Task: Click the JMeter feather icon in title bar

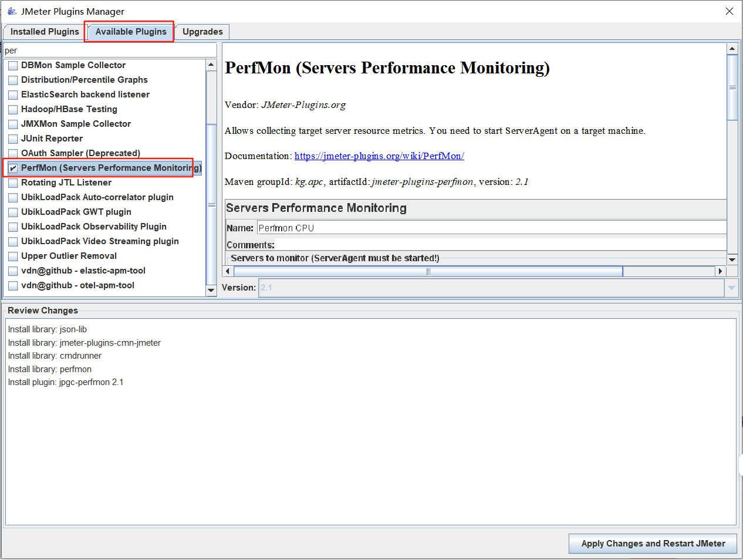Action: pos(12,11)
